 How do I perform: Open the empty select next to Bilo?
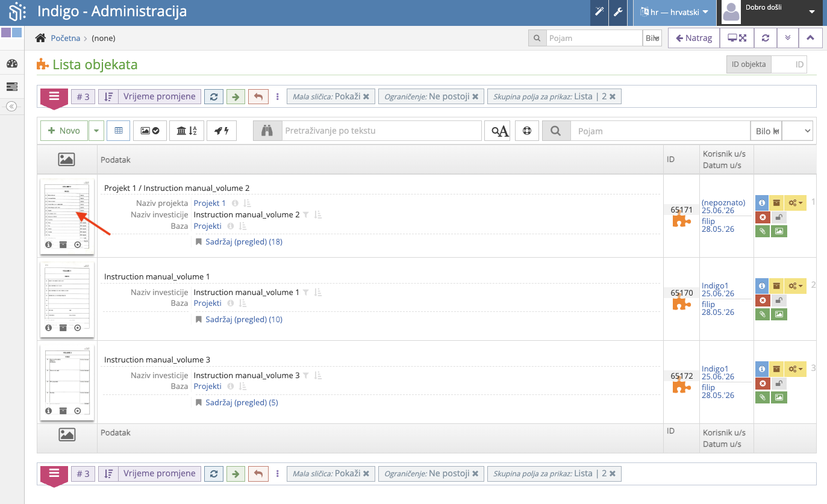[797, 131]
